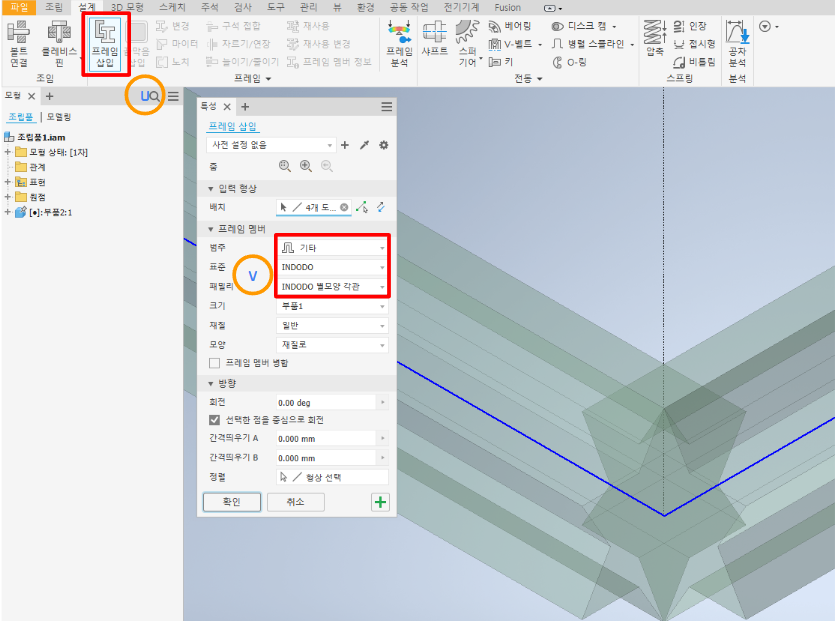Screen dimensions: 835x621
Task: Click the 프레임 삽입 panel title link
Action: 232,126
